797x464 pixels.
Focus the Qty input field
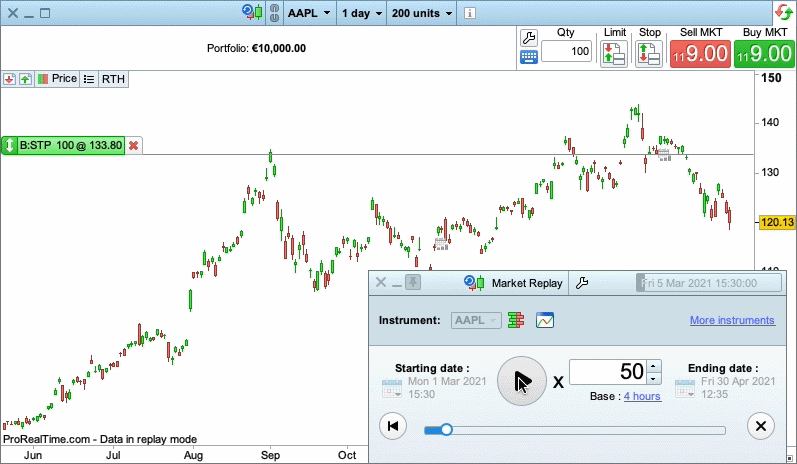click(x=566, y=51)
